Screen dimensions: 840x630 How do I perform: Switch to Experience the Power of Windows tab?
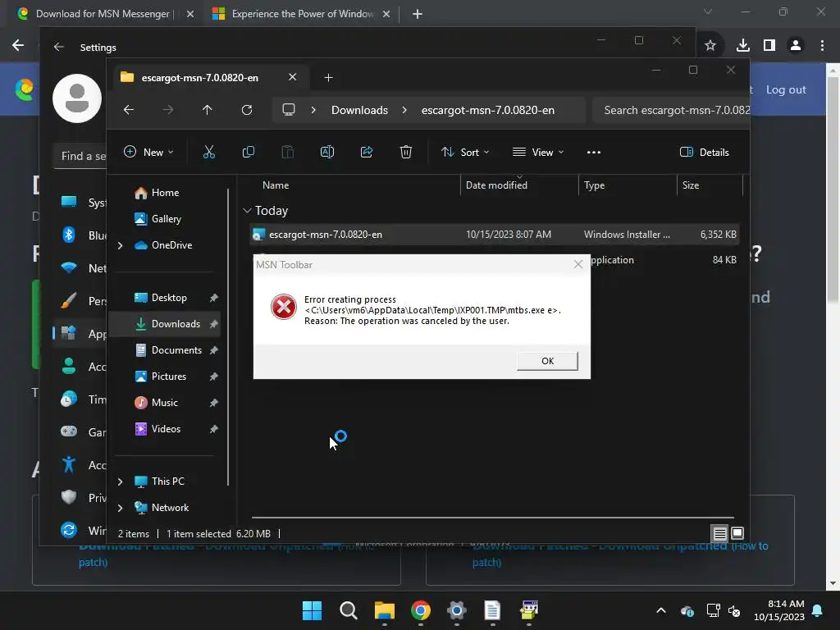click(x=302, y=14)
